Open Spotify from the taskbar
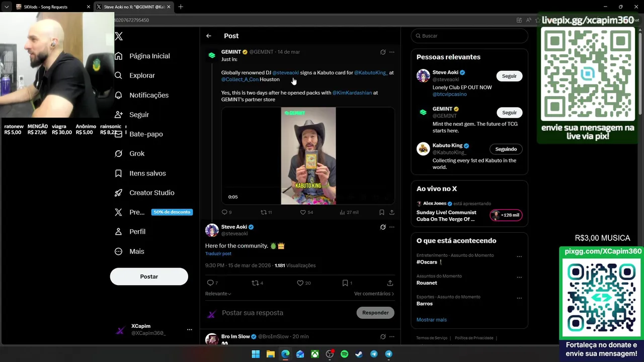Screen dimensions: 644x362 point(344,354)
